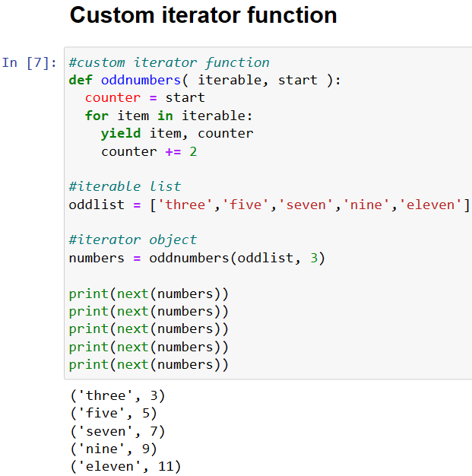Click output line ('eleven', 11)
472x476 pixels.
click(x=125, y=466)
